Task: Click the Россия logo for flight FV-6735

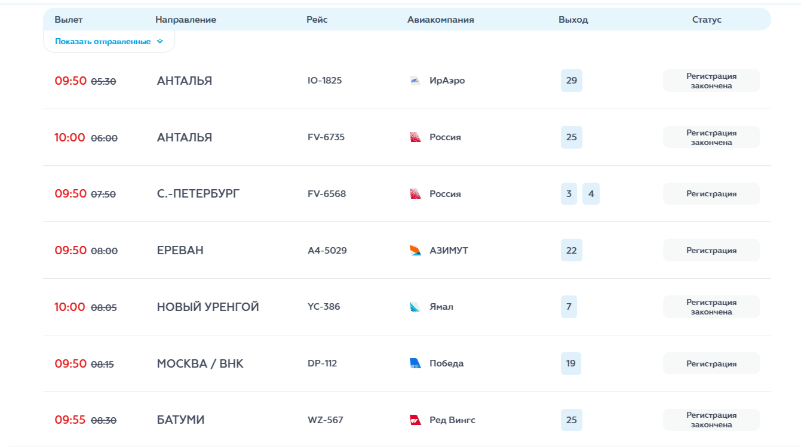Action: (415, 137)
